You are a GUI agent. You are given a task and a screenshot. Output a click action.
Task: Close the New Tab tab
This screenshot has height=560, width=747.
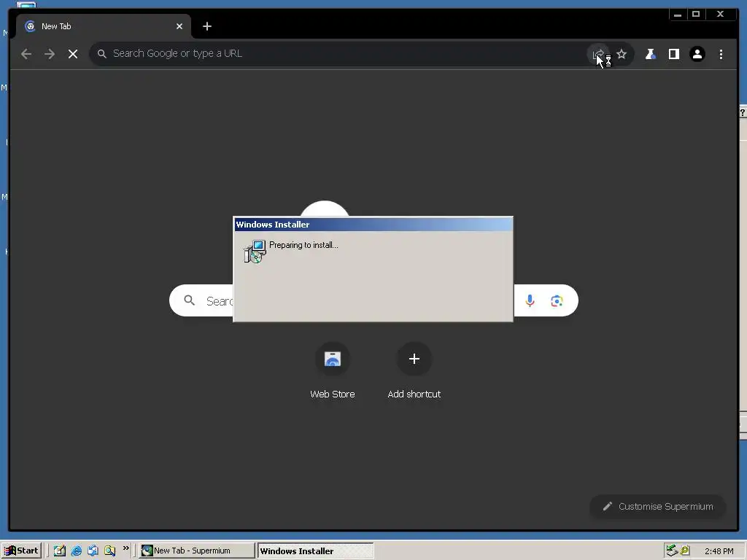coord(179,26)
